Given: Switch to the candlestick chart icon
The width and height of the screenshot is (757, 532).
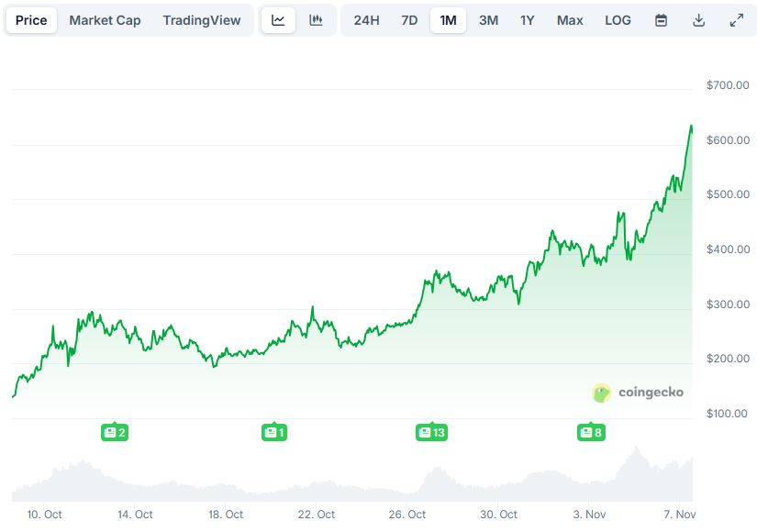Looking at the screenshot, I should point(317,19).
